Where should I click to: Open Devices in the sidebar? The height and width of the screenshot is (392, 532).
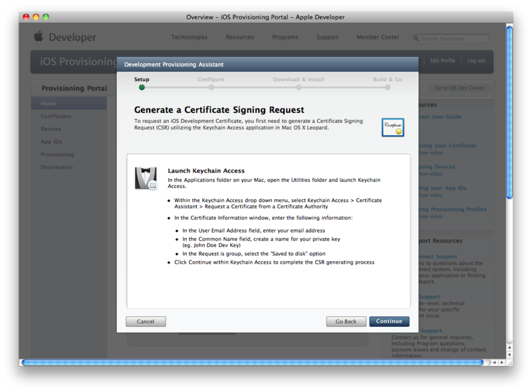51,129
